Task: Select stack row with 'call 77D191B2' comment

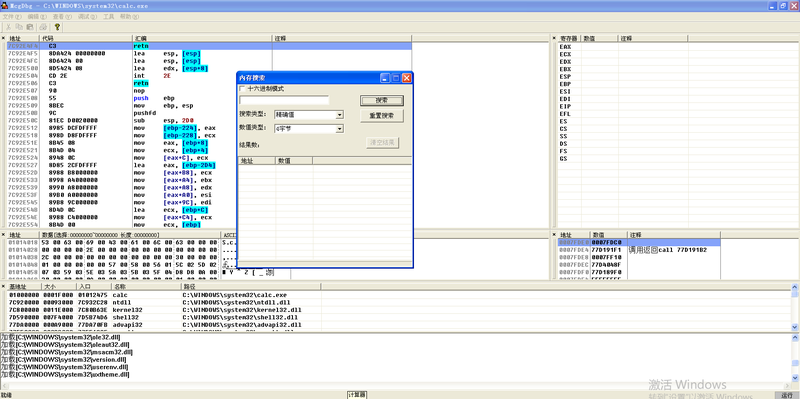Action: 639,250
